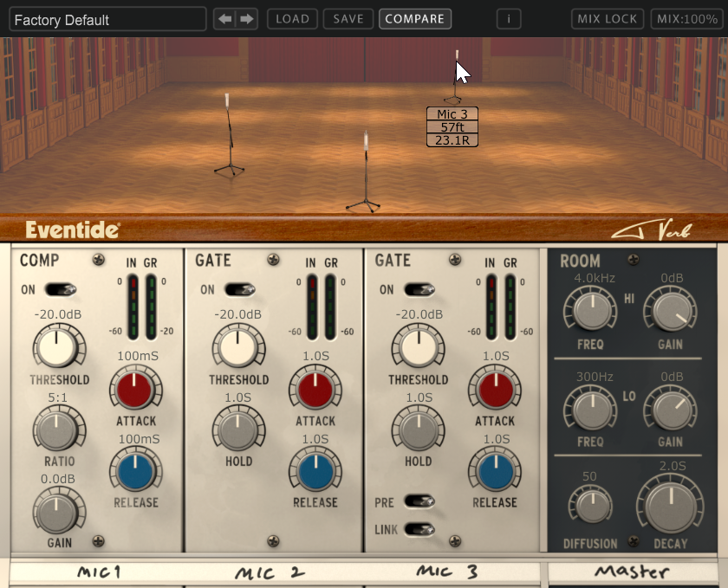This screenshot has width=728, height=588.
Task: Toggle the Mic 3 gate PRE switch
Action: point(419,501)
